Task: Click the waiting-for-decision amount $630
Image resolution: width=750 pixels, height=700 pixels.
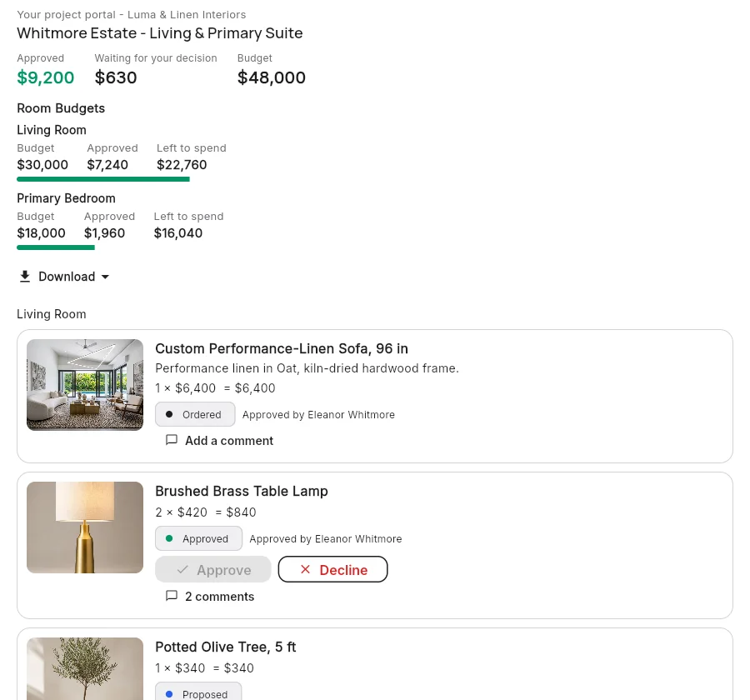Action: (116, 77)
